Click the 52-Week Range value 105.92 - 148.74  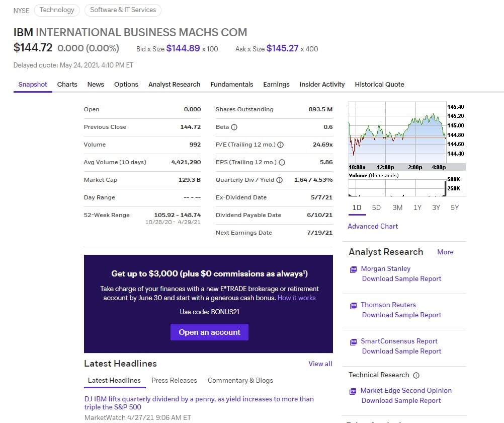(178, 215)
